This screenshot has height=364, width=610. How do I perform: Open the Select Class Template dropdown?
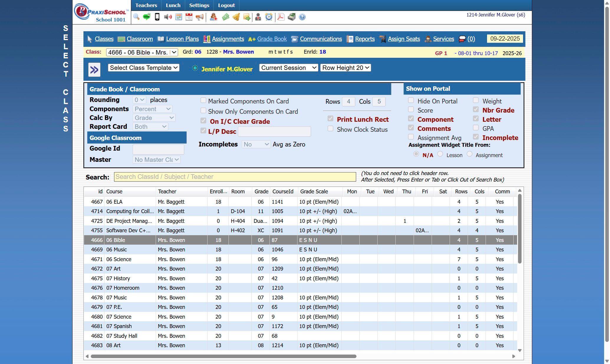[144, 68]
